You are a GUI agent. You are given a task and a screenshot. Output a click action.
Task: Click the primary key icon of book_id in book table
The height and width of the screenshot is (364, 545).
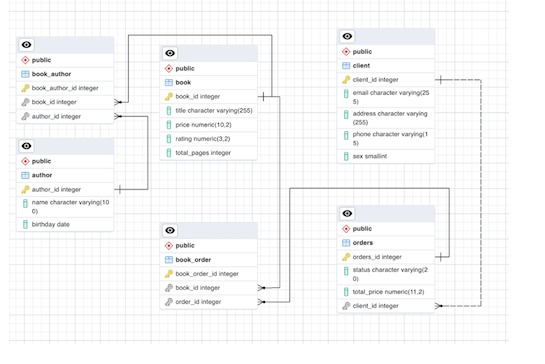169,97
